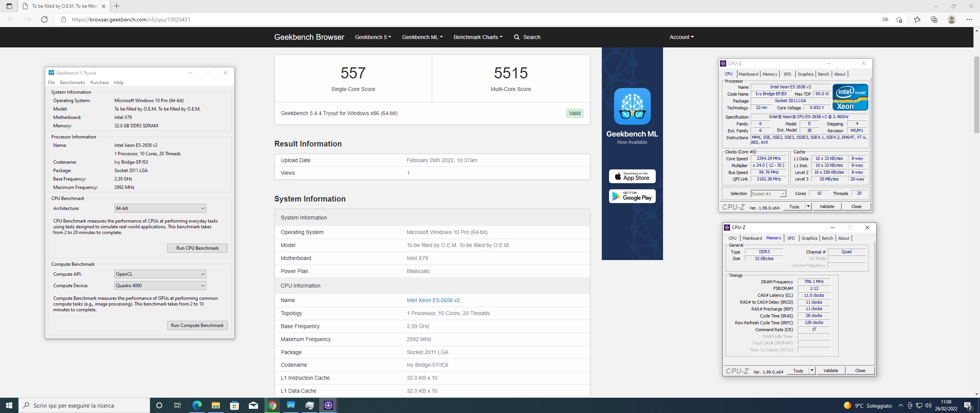Open browser Collections icon
Image resolution: width=980 pixels, height=413 pixels.
click(934, 20)
